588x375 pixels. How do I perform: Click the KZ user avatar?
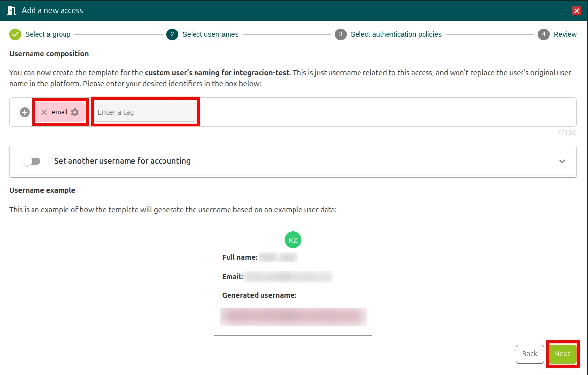[x=293, y=240]
